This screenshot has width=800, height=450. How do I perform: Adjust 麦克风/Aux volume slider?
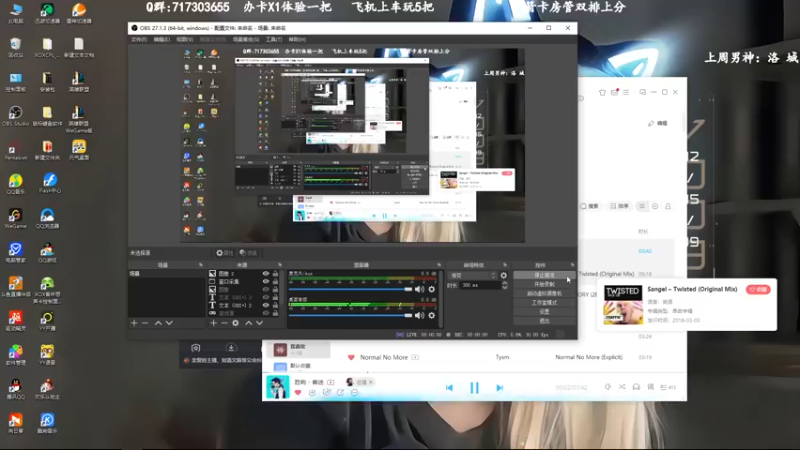click(x=350, y=289)
